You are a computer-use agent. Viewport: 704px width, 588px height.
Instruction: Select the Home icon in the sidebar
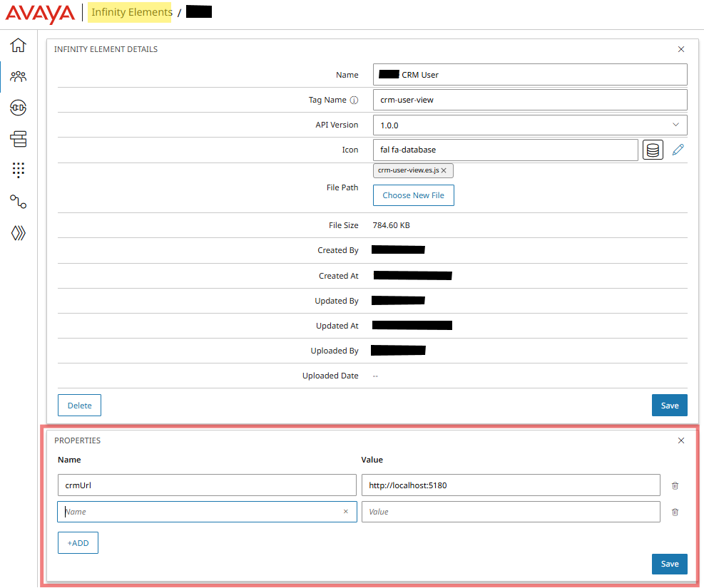[x=17, y=45]
